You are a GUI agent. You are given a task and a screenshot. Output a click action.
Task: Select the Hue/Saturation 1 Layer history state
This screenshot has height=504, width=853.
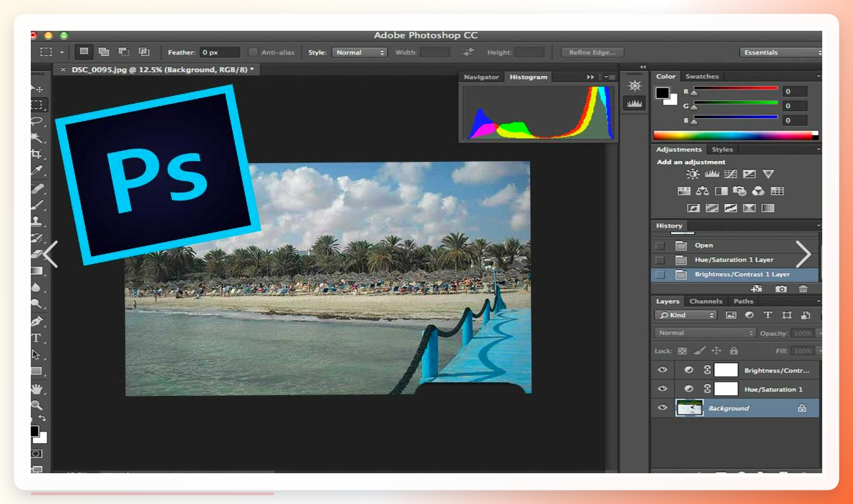734,260
